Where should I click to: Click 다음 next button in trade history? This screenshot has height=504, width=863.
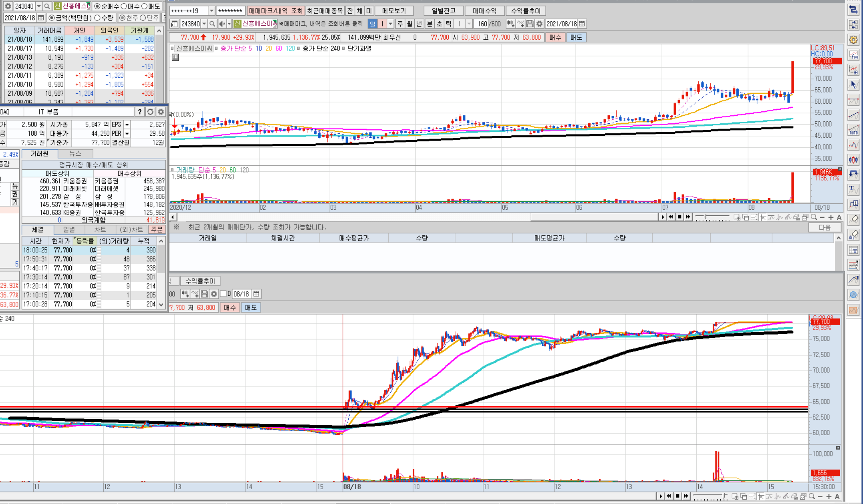tap(825, 227)
